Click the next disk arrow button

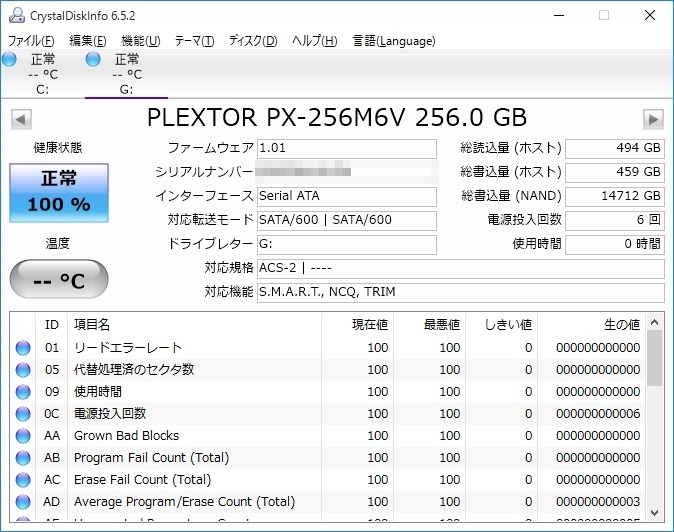pyautogui.click(x=653, y=120)
